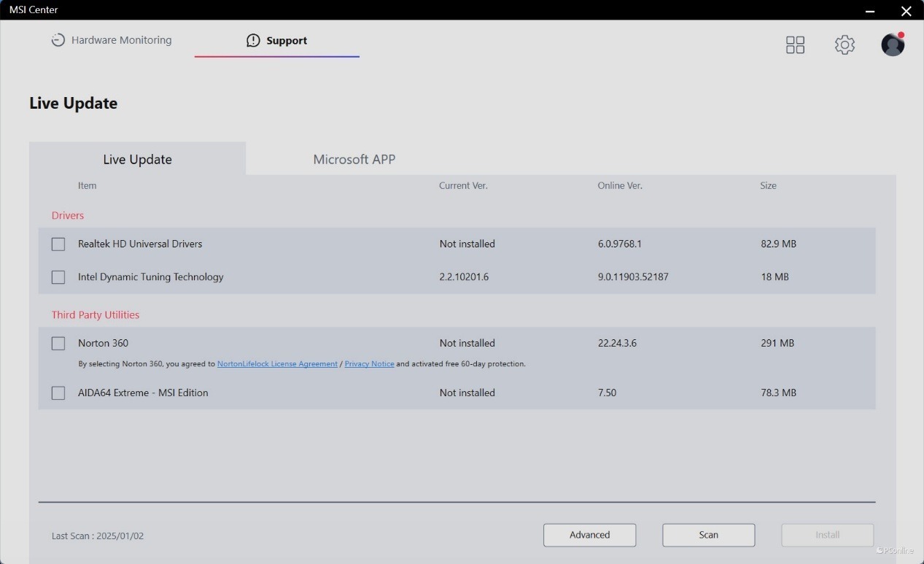Switch to the Microsoft APP tab
This screenshot has height=564, width=924.
click(x=354, y=159)
